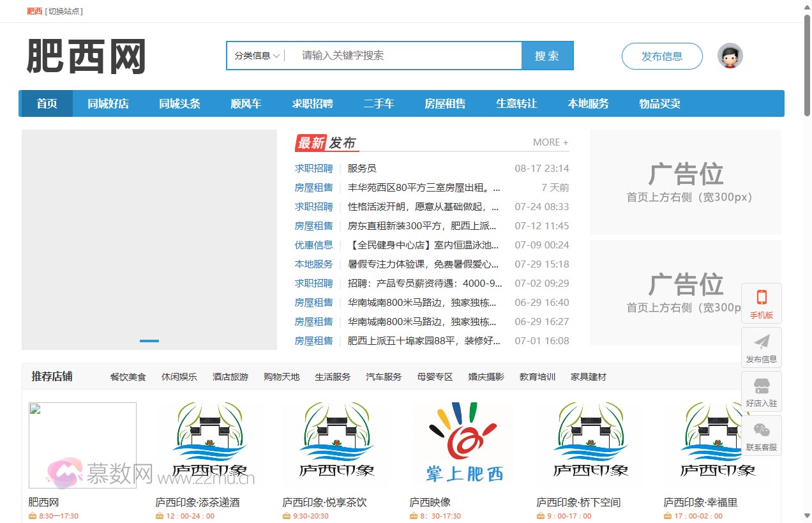Click the 发布信息 button in the header
The height and width of the screenshot is (523, 812).
click(x=662, y=56)
